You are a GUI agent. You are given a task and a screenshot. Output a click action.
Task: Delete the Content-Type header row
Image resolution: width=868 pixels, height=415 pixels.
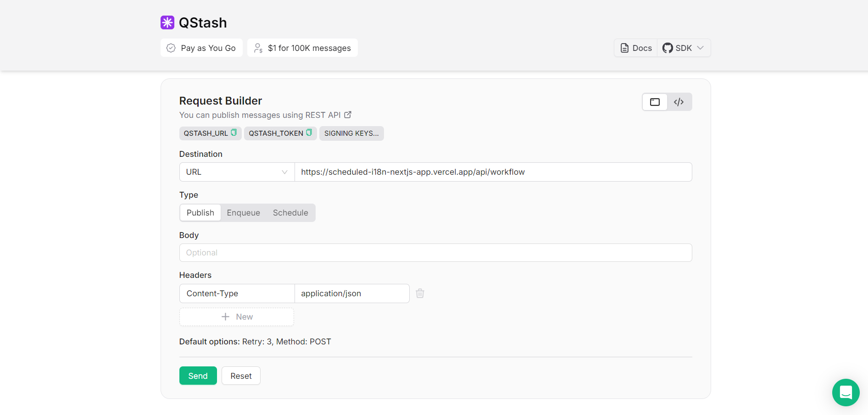420,293
